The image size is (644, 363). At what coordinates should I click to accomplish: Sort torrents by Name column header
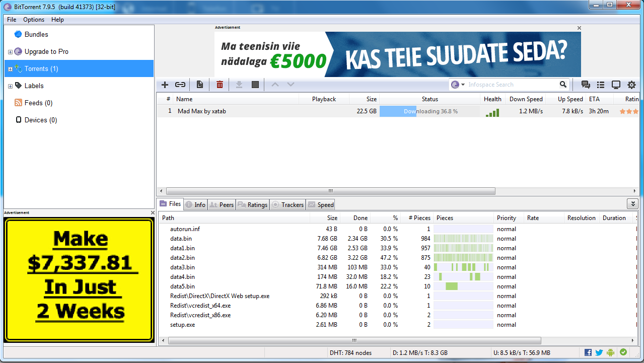(x=236, y=99)
